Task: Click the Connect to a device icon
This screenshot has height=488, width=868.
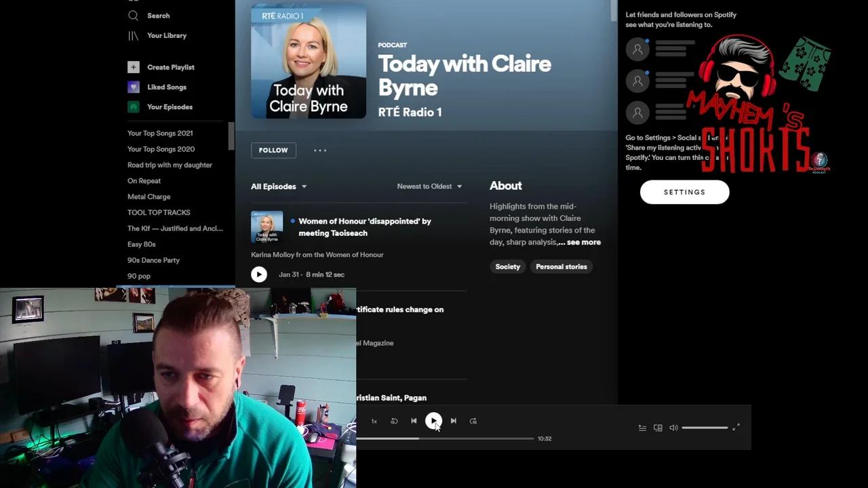Action: click(x=657, y=428)
